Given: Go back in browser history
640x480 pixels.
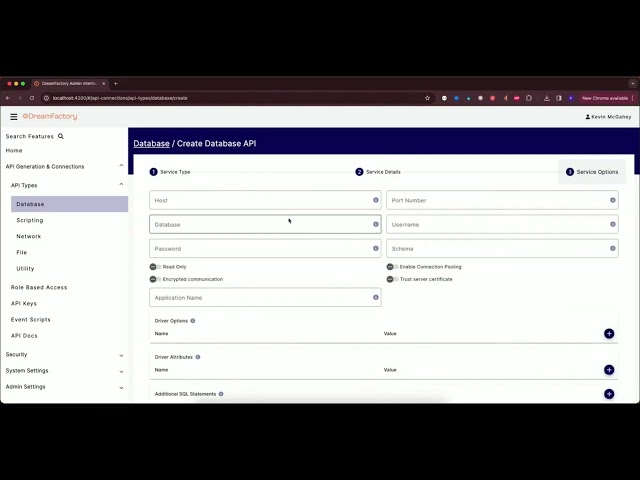Looking at the screenshot, I should (8, 98).
